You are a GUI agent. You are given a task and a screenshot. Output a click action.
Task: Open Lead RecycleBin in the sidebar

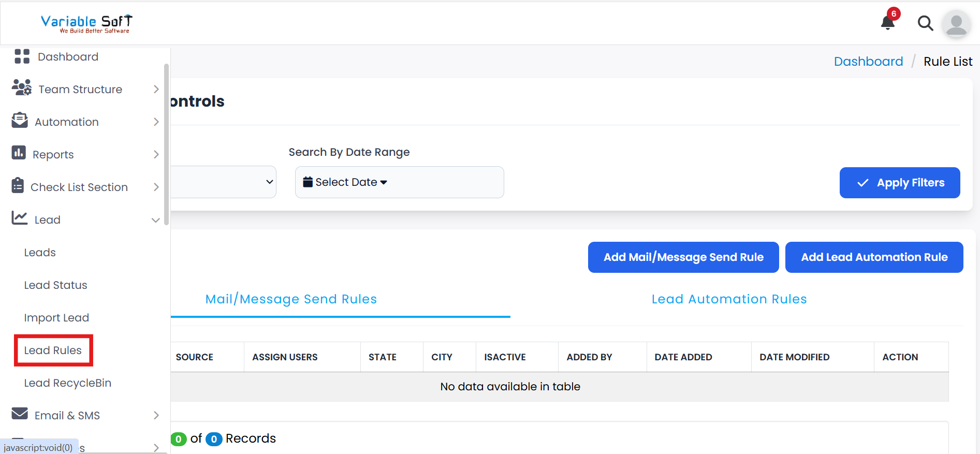[x=68, y=383]
